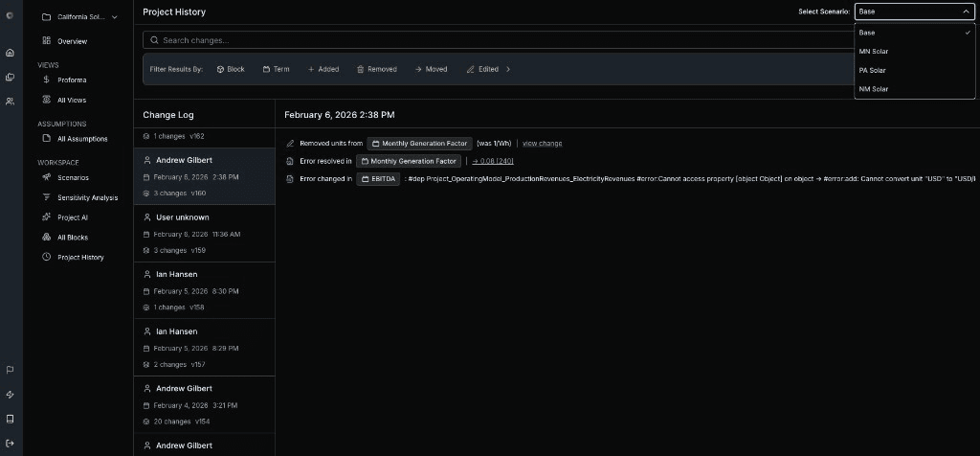This screenshot has height=456, width=980.
Task: Filter results by Added
Action: click(323, 69)
